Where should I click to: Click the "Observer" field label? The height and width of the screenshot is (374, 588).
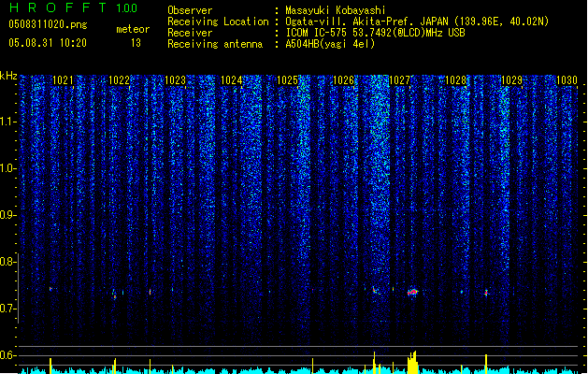coord(190,10)
